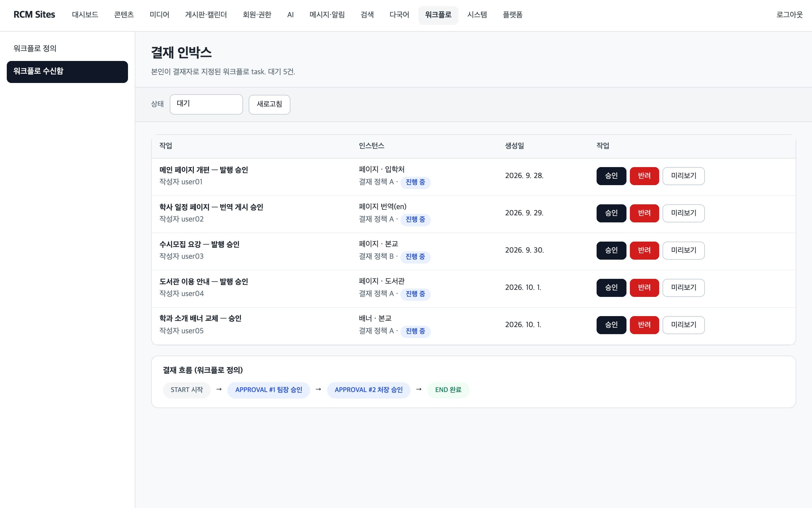Go to the 검색 menu

pyautogui.click(x=367, y=15)
